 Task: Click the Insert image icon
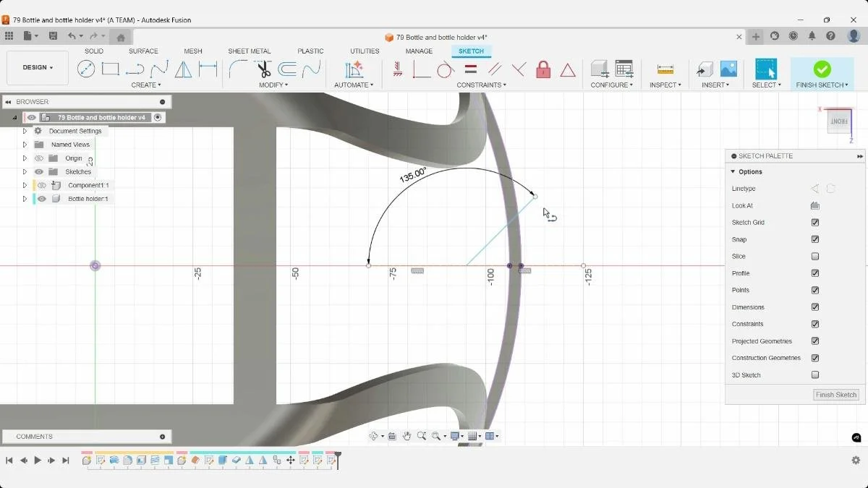tap(728, 69)
